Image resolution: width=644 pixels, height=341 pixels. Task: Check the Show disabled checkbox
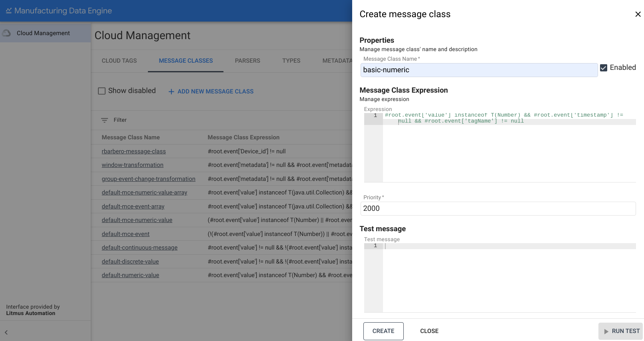(102, 91)
